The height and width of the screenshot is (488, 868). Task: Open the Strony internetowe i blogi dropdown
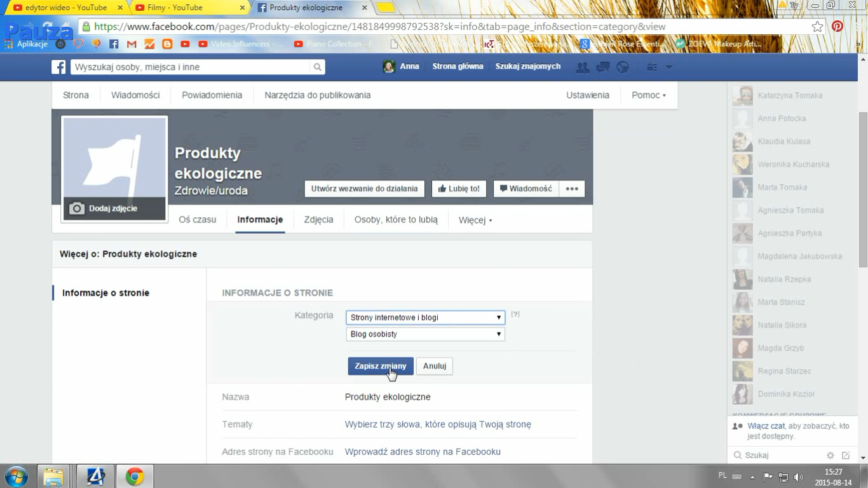(425, 317)
